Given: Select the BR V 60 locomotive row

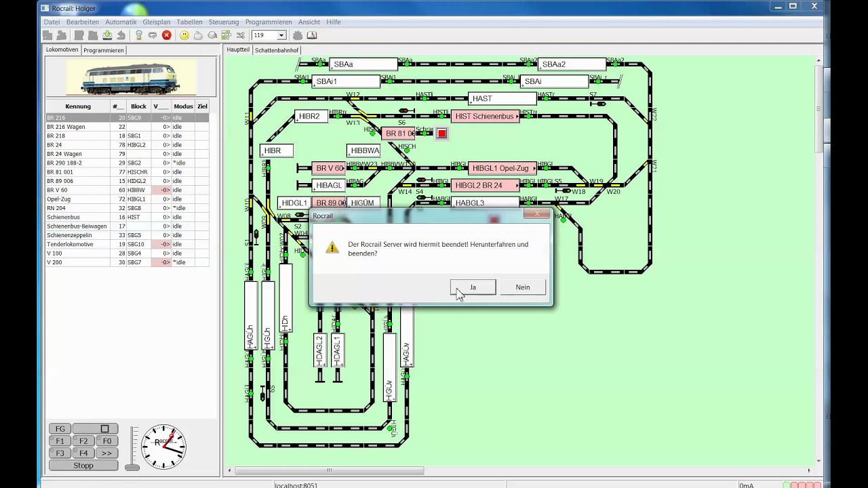Looking at the screenshot, I should (127, 190).
